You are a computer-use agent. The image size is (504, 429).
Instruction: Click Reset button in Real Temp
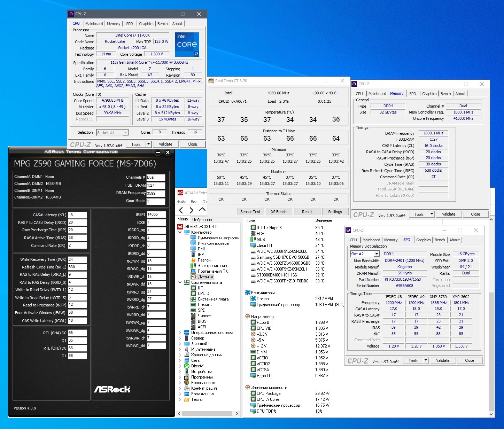(x=307, y=212)
